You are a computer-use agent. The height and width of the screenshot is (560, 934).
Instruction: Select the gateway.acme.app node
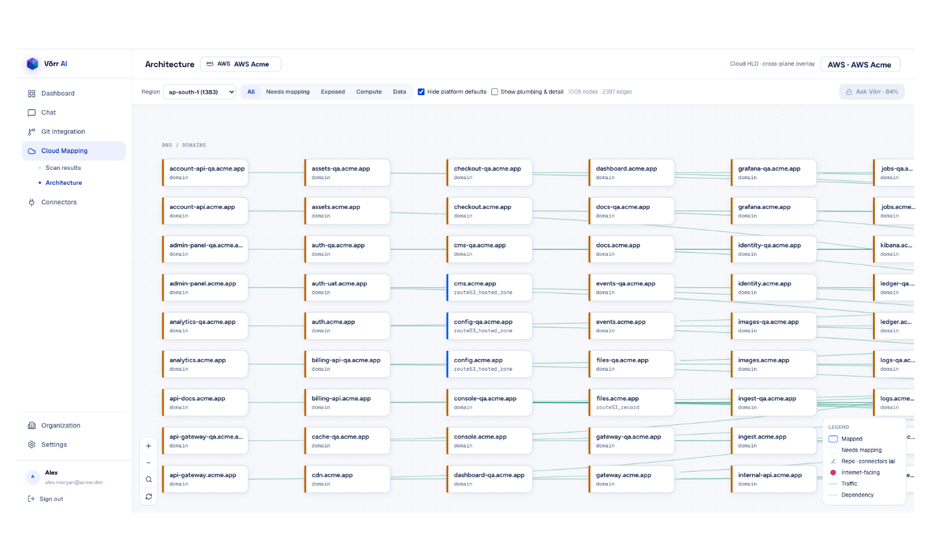[x=631, y=479]
